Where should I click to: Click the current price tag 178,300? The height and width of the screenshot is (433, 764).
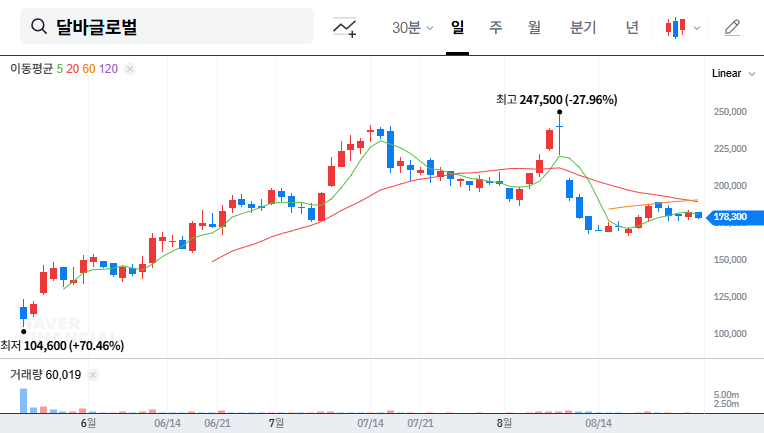pyautogui.click(x=737, y=217)
